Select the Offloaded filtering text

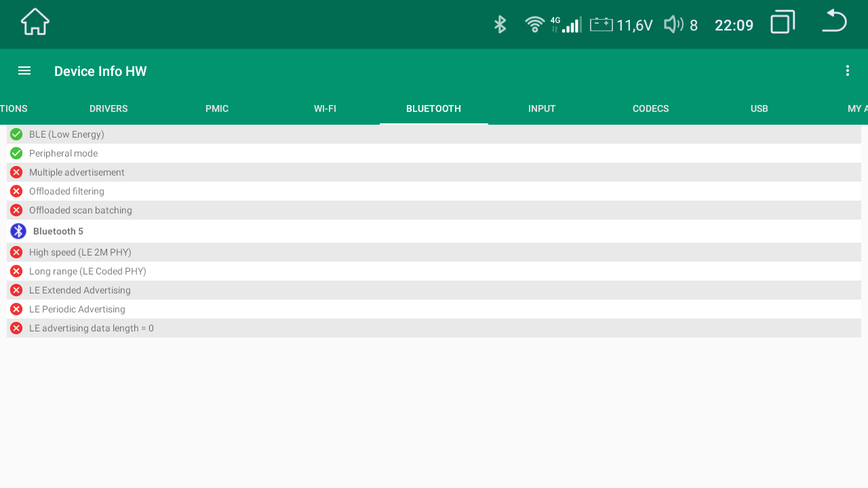[x=66, y=191]
